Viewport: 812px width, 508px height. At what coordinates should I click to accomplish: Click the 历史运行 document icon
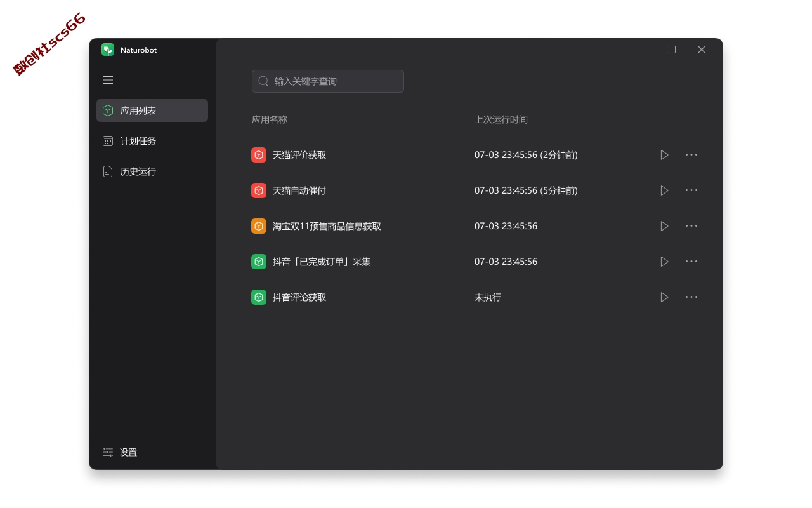[108, 171]
